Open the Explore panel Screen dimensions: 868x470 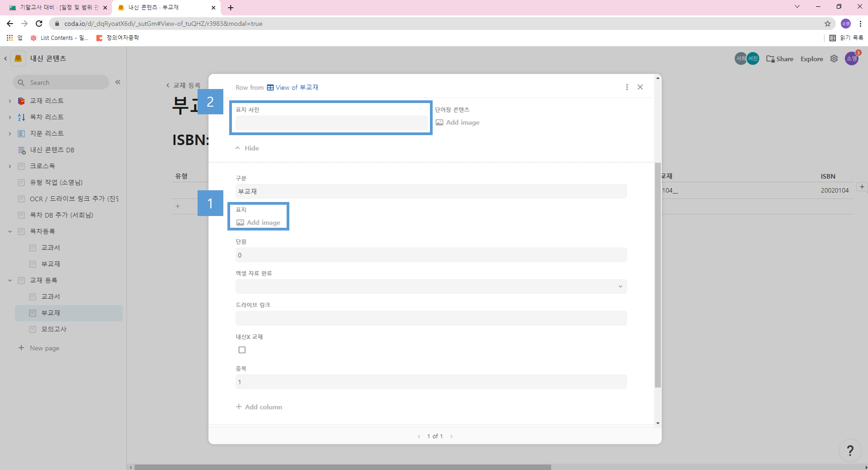pos(811,59)
